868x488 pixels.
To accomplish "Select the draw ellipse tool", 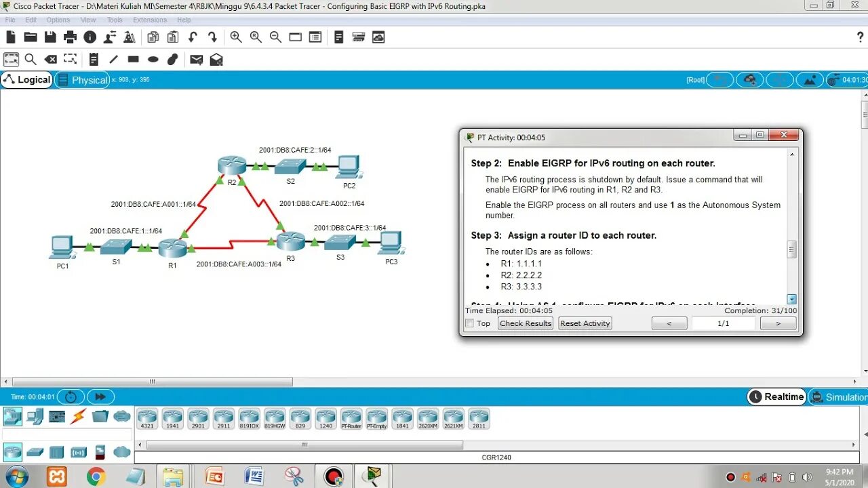I will [153, 60].
